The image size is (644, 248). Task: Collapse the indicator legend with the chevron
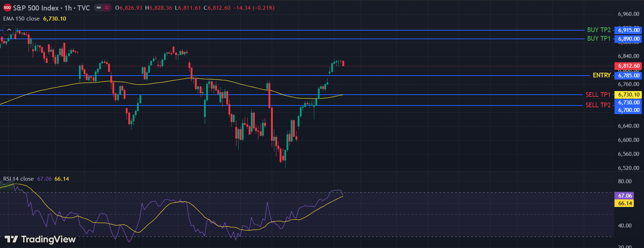click(x=9, y=30)
